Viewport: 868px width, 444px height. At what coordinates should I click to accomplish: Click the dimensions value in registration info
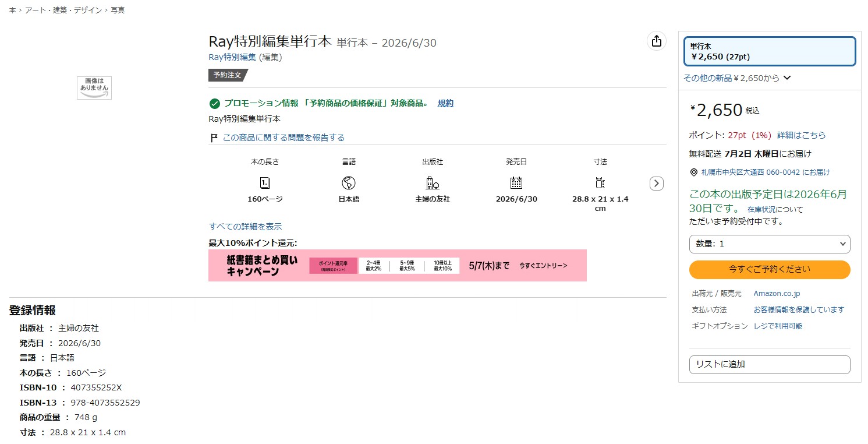88,432
